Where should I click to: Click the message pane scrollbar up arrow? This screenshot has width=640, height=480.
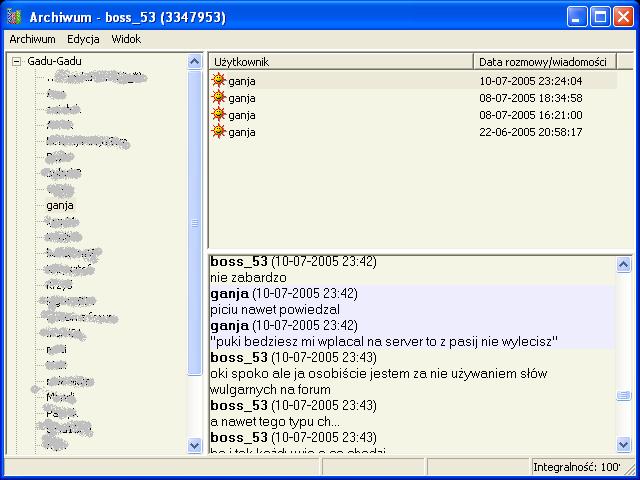624,265
